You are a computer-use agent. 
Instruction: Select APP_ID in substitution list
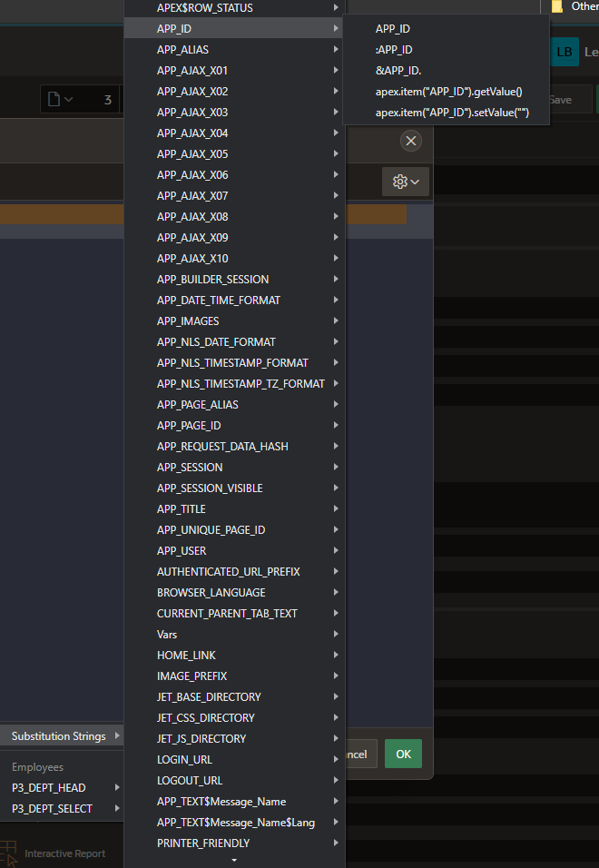point(234,29)
